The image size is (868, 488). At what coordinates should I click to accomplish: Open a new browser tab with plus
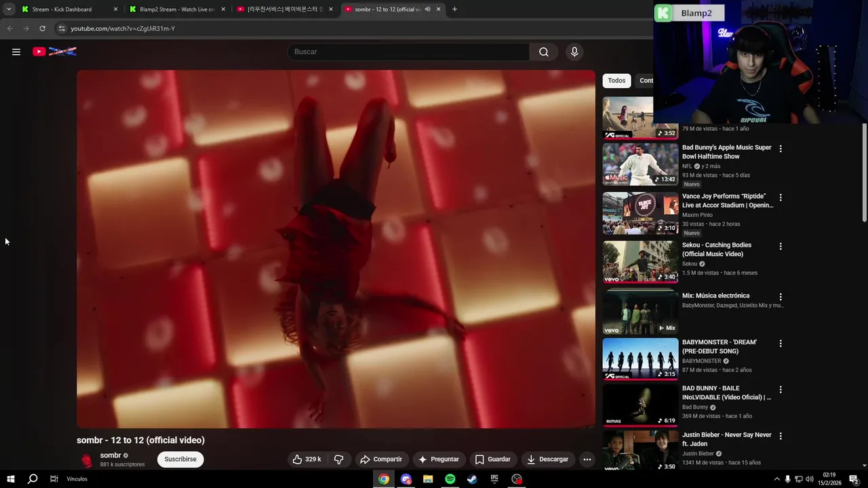pyautogui.click(x=454, y=9)
